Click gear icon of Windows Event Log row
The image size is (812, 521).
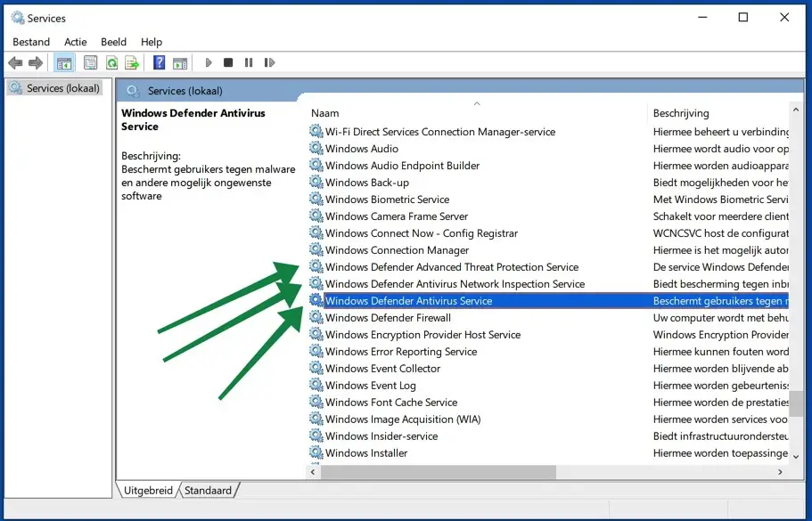click(316, 385)
